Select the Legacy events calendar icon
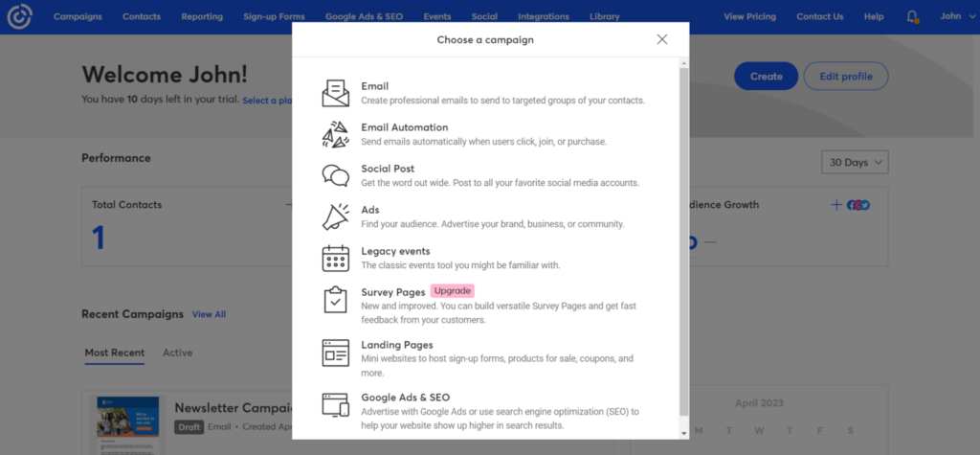The width and height of the screenshot is (980, 455). click(336, 259)
